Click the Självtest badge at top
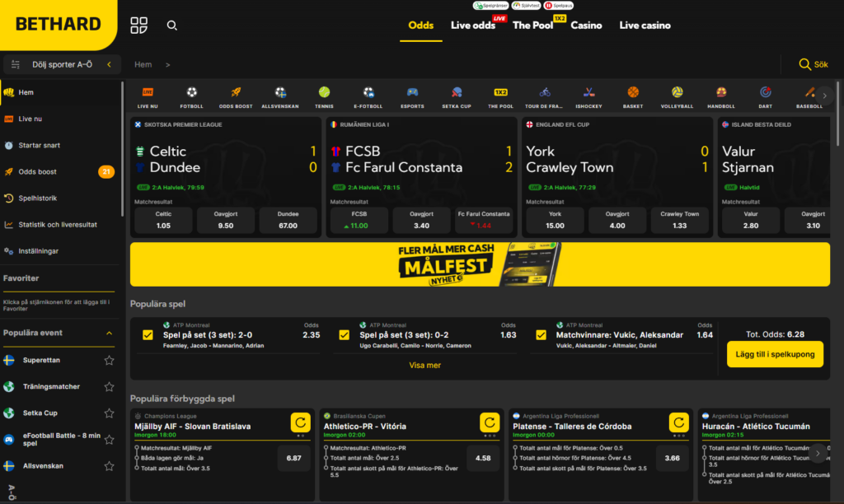The width and height of the screenshot is (844, 504). pos(526,6)
